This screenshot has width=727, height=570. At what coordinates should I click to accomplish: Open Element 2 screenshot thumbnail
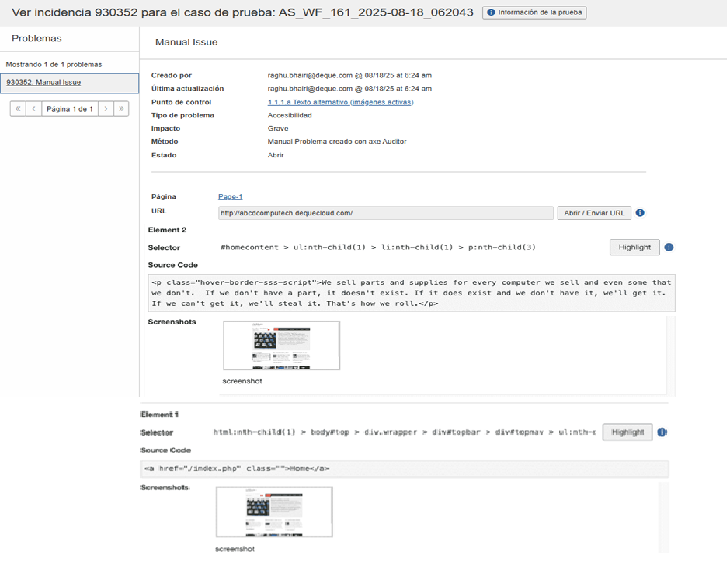pos(281,346)
